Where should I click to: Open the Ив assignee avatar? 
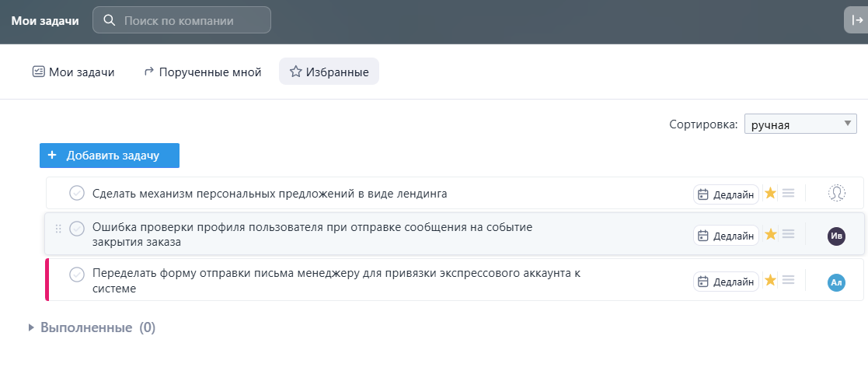pyautogui.click(x=836, y=236)
